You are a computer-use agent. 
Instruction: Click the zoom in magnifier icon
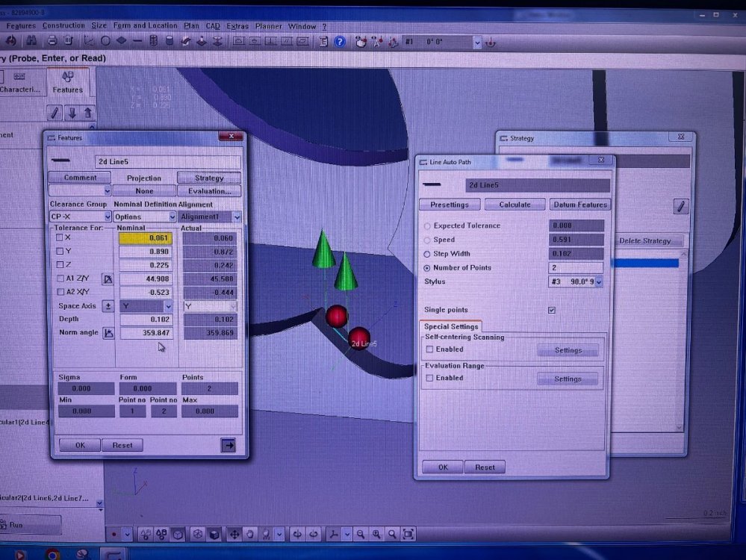click(x=375, y=534)
